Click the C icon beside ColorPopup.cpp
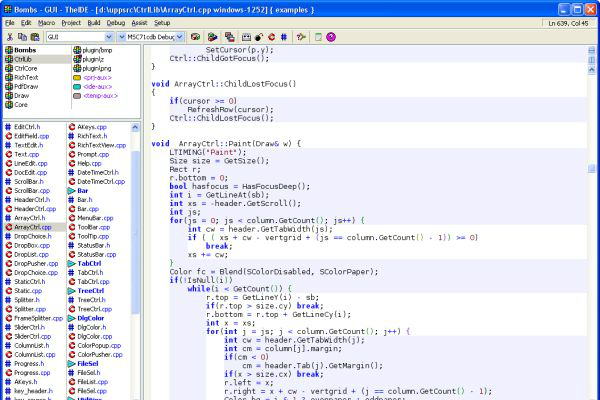Viewport: 600px width, 400px height. (x=72, y=346)
